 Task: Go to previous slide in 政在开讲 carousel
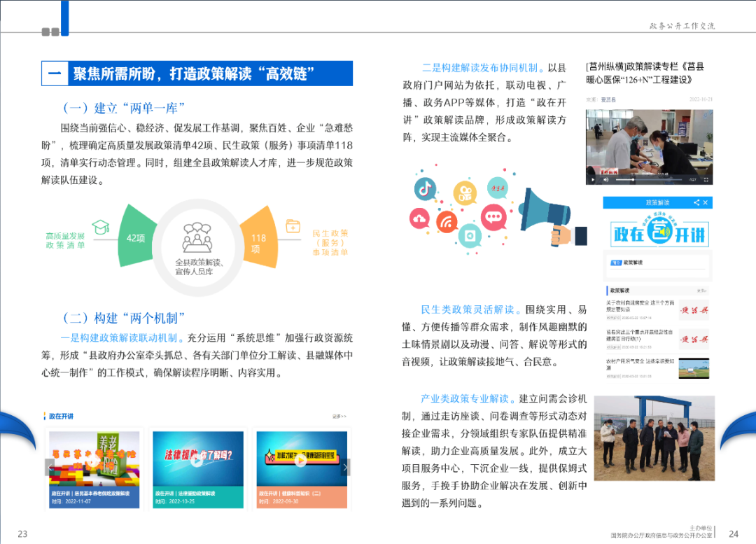pos(50,467)
